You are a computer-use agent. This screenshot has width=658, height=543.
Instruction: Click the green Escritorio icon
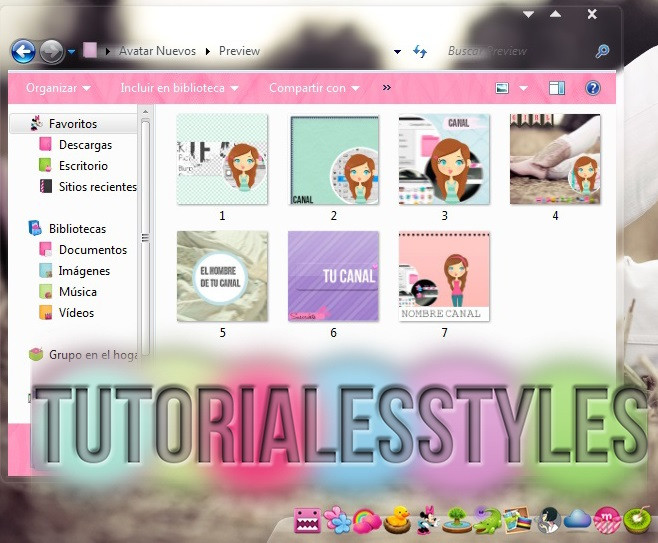pyautogui.click(x=45, y=165)
